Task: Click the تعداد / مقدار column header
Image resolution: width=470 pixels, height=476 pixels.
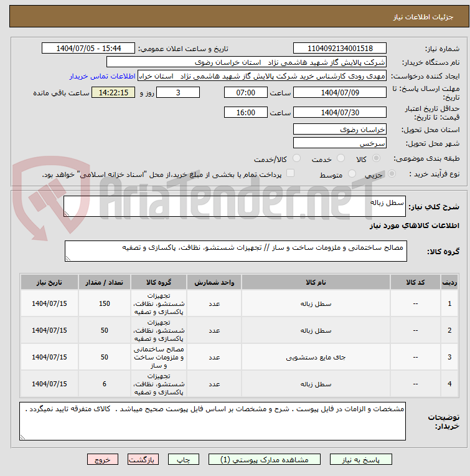Action: (x=105, y=282)
